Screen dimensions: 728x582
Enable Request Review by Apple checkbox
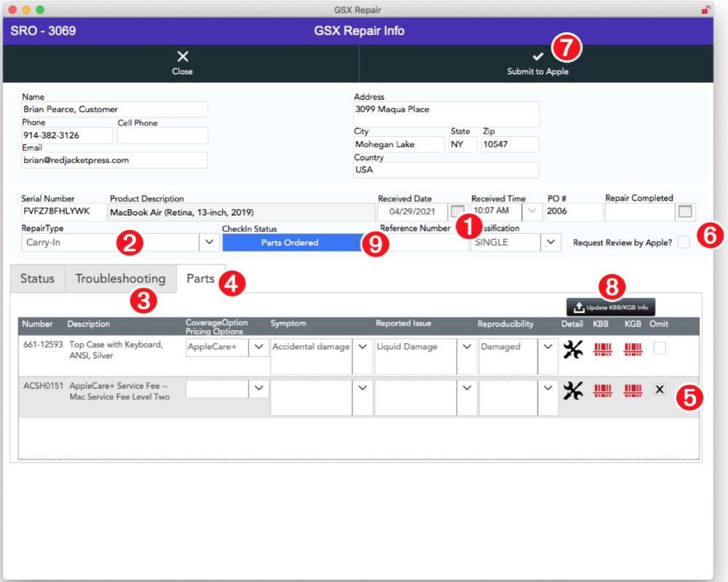(x=684, y=243)
